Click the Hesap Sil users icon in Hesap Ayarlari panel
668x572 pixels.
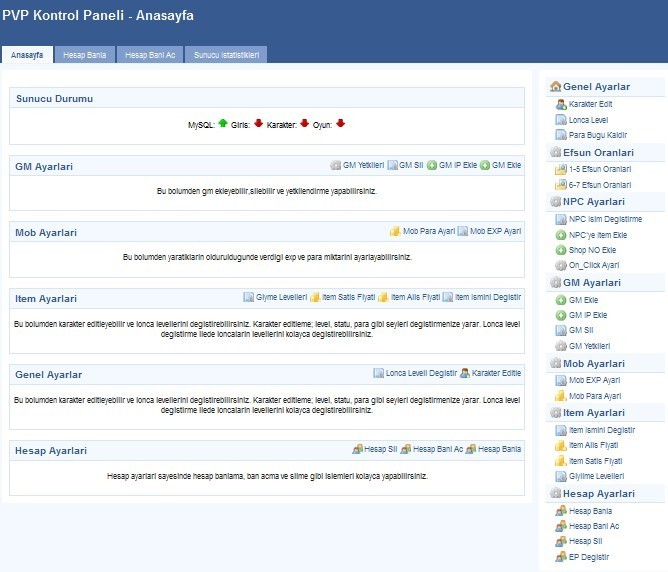(x=357, y=449)
